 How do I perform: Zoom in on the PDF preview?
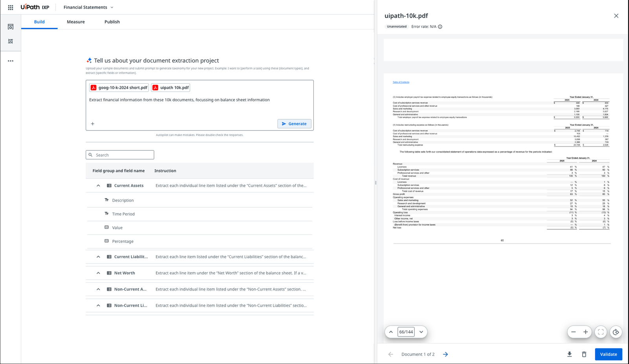tap(585, 332)
